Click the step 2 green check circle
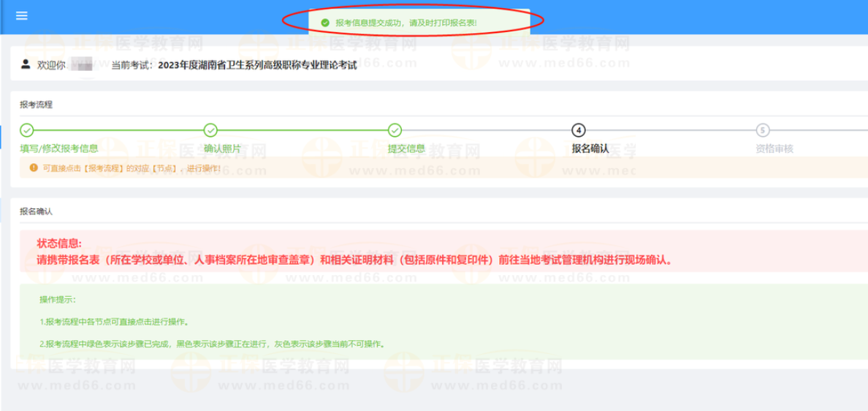The width and height of the screenshot is (868, 411). pyautogui.click(x=210, y=130)
